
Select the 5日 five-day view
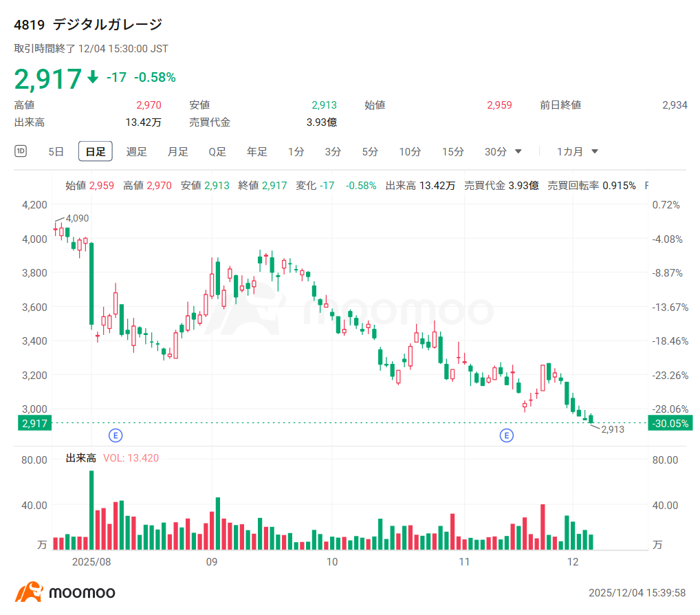(x=56, y=151)
